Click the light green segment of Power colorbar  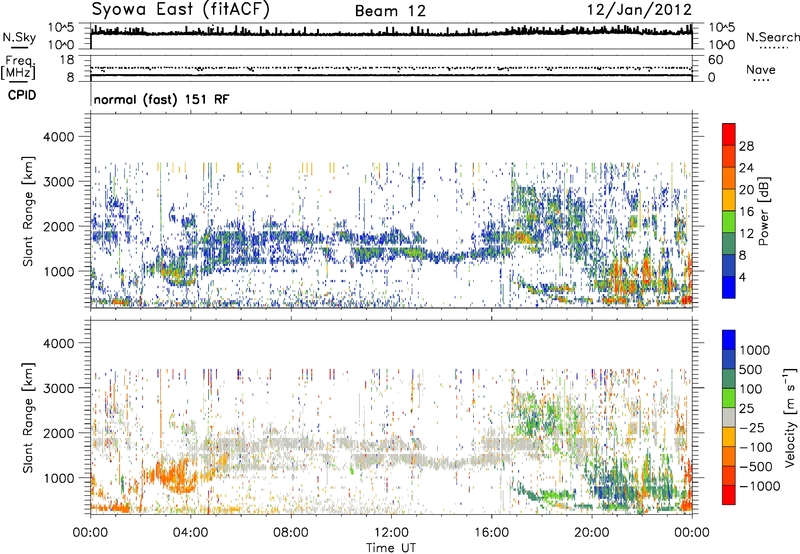[729, 221]
